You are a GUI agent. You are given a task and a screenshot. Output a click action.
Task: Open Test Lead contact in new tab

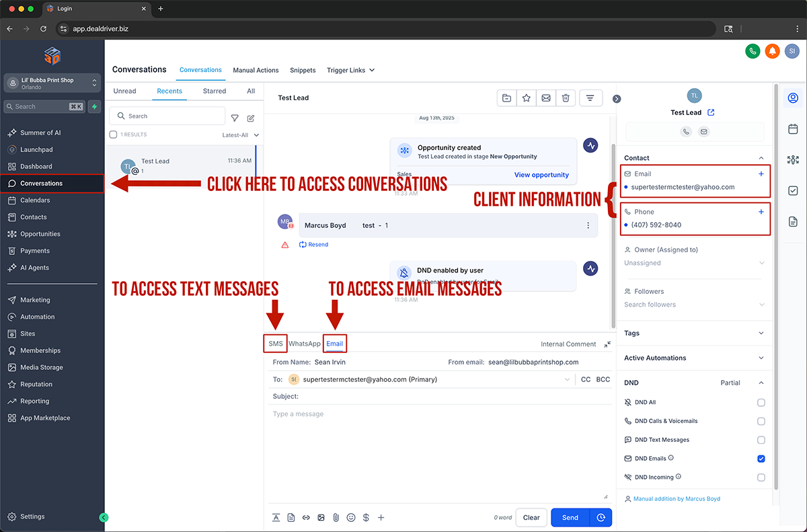coord(712,112)
